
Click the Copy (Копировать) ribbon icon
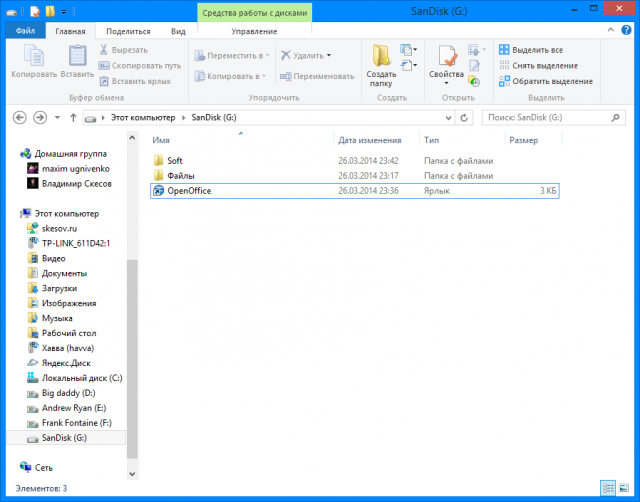coord(34,55)
